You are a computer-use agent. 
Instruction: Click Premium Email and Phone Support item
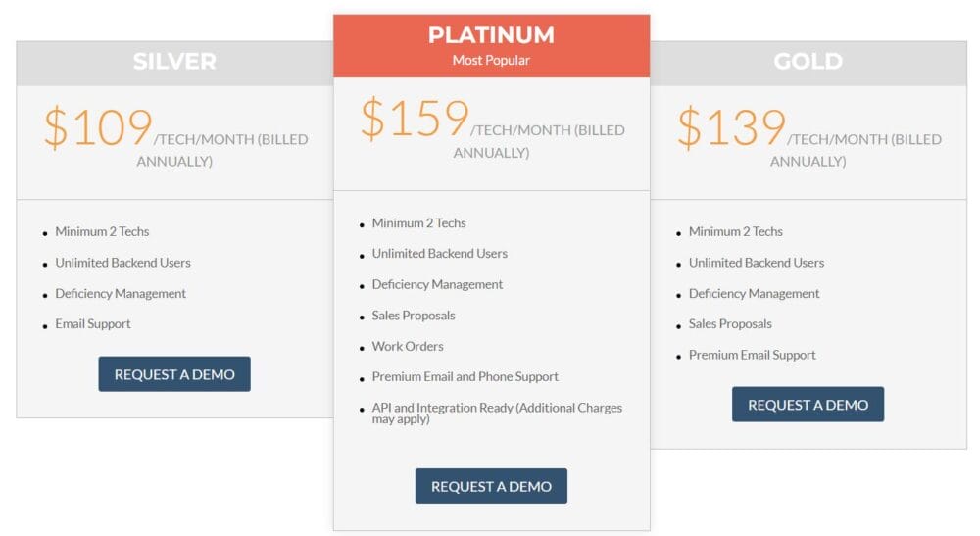coord(465,377)
